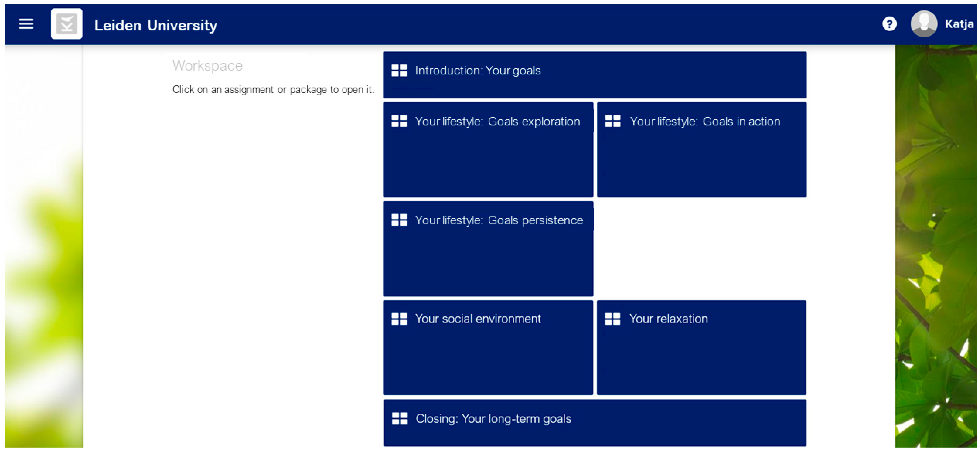
Task: Select the Your relaxation package tile
Action: [x=702, y=348]
